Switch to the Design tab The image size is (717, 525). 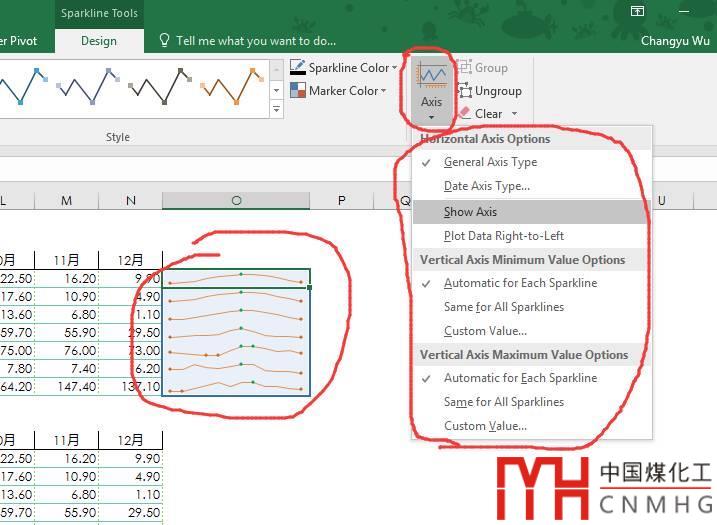[x=98, y=41]
